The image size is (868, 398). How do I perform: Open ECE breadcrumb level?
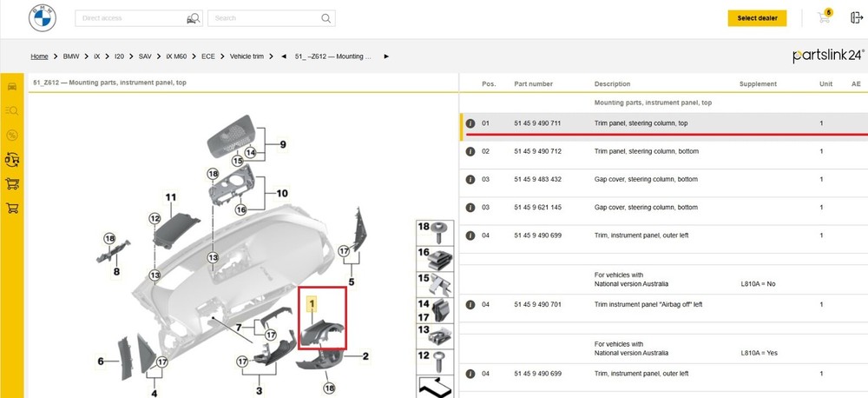click(208, 56)
